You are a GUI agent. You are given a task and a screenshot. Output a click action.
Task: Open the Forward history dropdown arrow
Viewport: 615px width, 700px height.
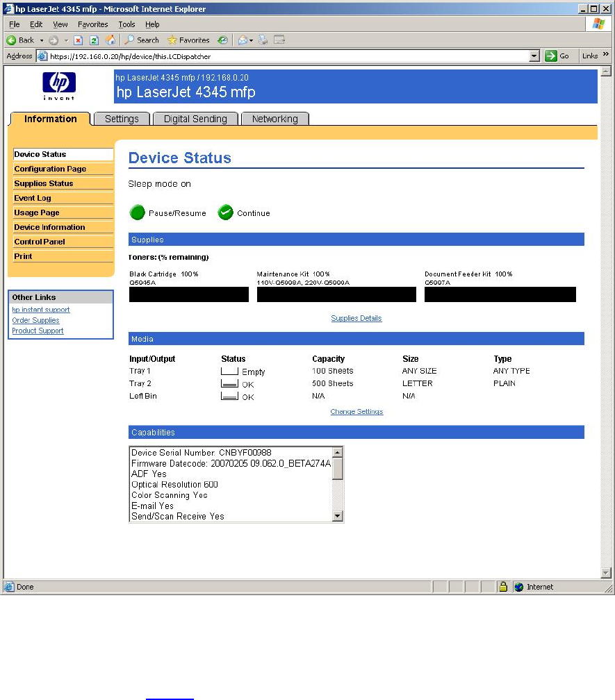click(66, 40)
